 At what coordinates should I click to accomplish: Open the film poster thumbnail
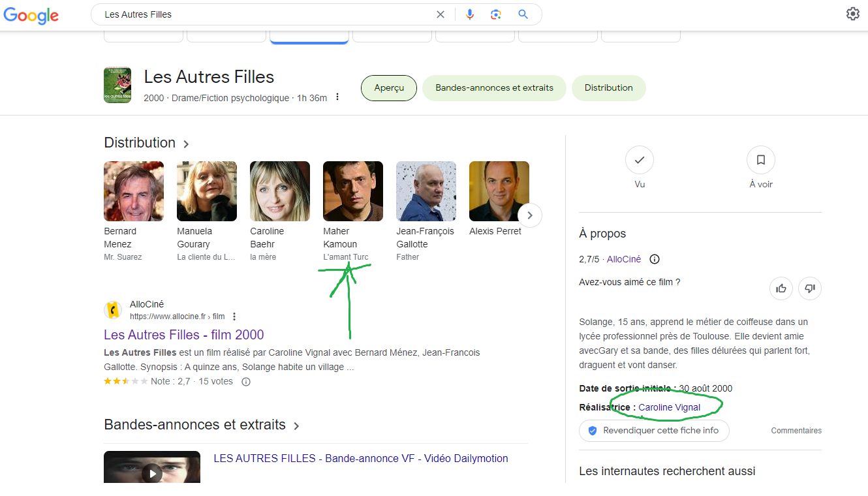[x=117, y=85]
